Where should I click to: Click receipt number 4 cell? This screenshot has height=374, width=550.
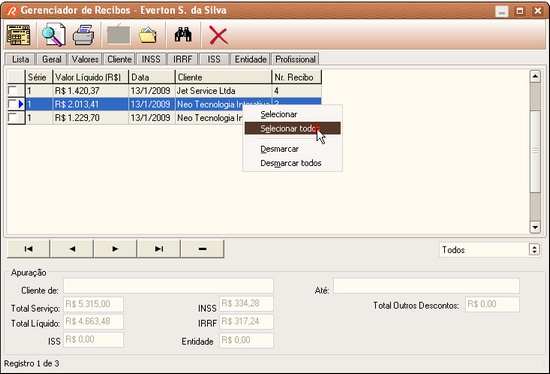click(x=296, y=91)
